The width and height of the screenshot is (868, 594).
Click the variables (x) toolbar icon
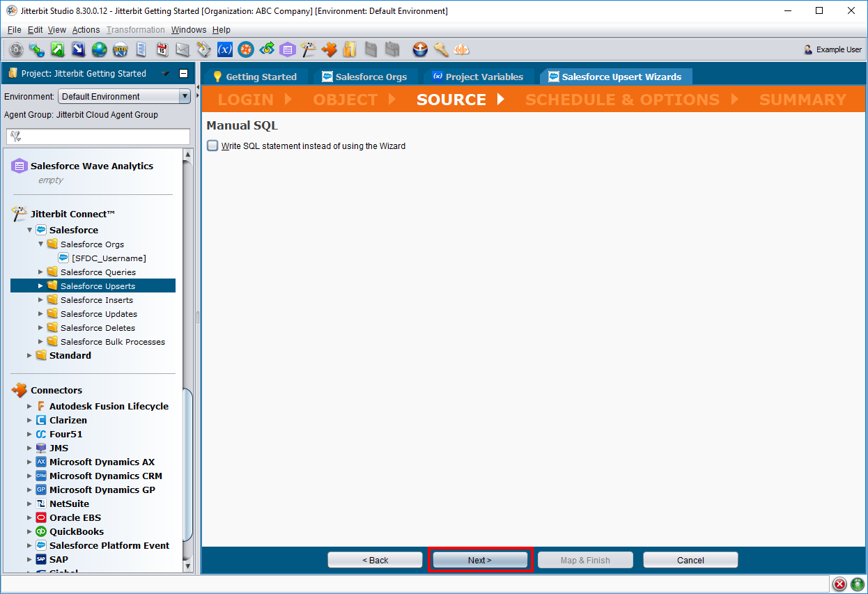[x=224, y=49]
